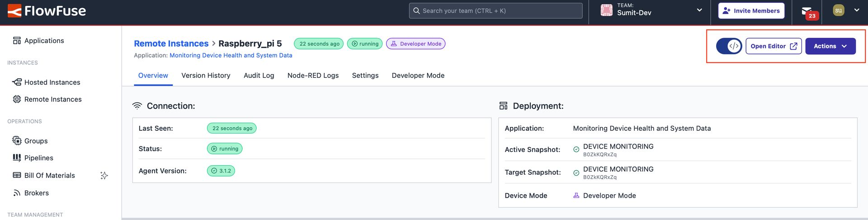The width and height of the screenshot is (868, 220).
Task: Click header 22 seconds ago badge
Action: coord(319,43)
